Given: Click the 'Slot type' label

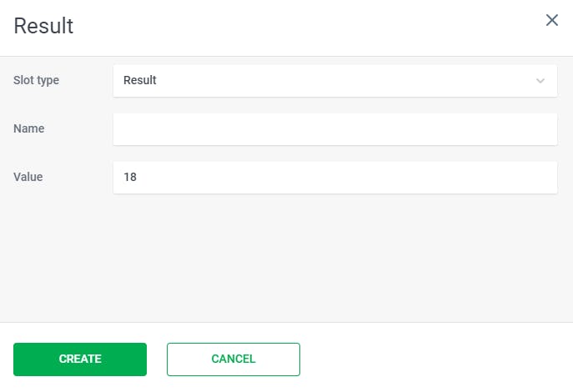Looking at the screenshot, I should [x=36, y=81].
